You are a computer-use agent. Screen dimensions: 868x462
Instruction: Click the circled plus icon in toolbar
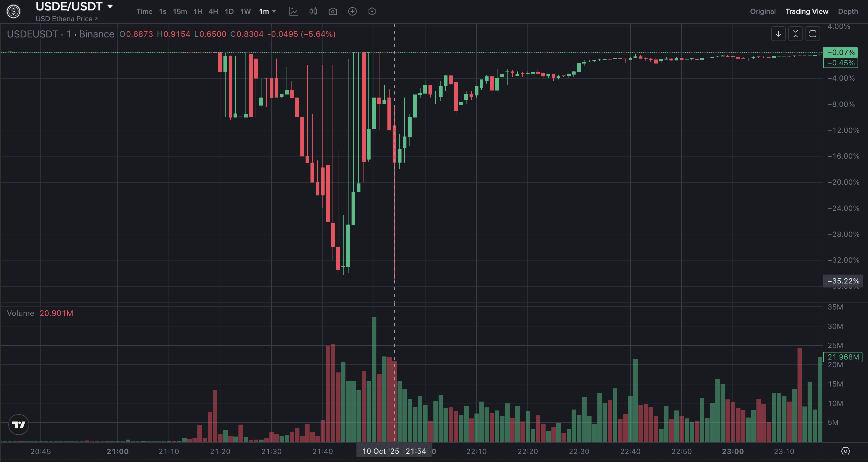click(352, 11)
